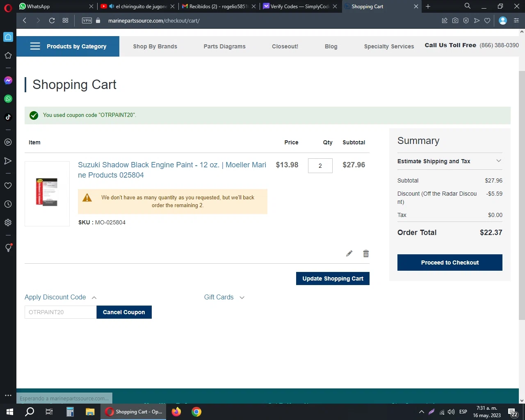Open notification center with 22 badge
The width and height of the screenshot is (525, 420).
point(513,412)
